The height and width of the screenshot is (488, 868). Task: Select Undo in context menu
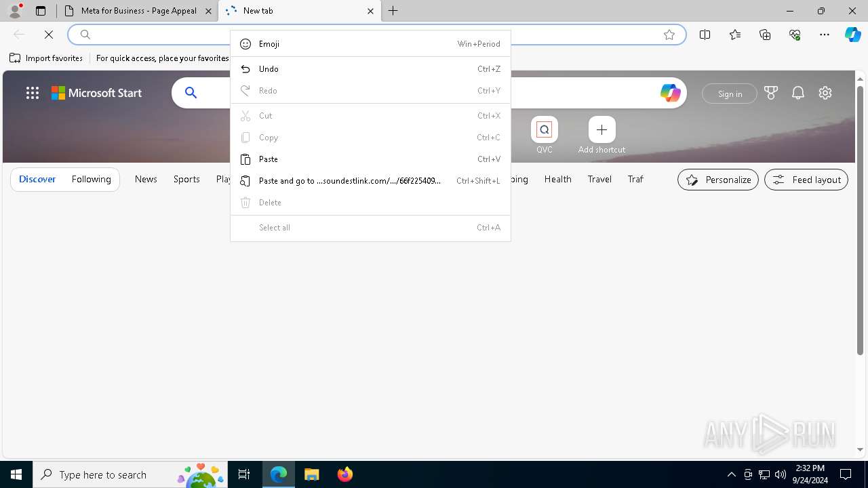point(370,69)
